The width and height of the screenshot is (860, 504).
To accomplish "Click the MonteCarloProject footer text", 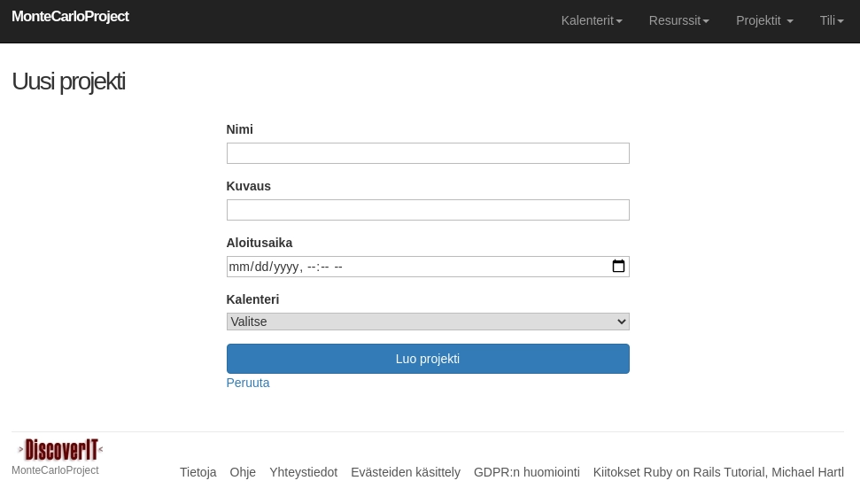I will click(55, 470).
